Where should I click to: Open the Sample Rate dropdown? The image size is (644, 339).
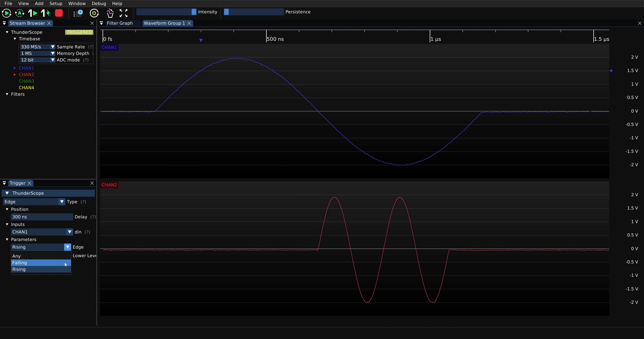[x=37, y=47]
